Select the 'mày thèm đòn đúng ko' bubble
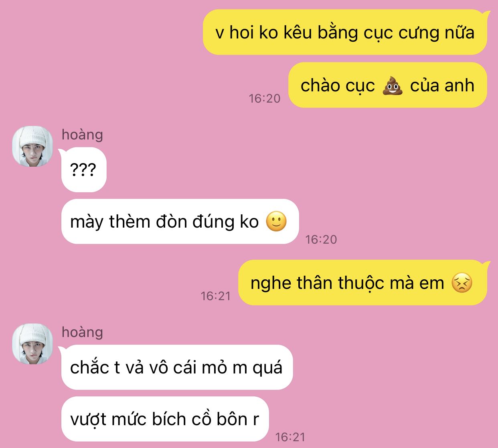Screen dimensions: 498x448 (180, 221)
